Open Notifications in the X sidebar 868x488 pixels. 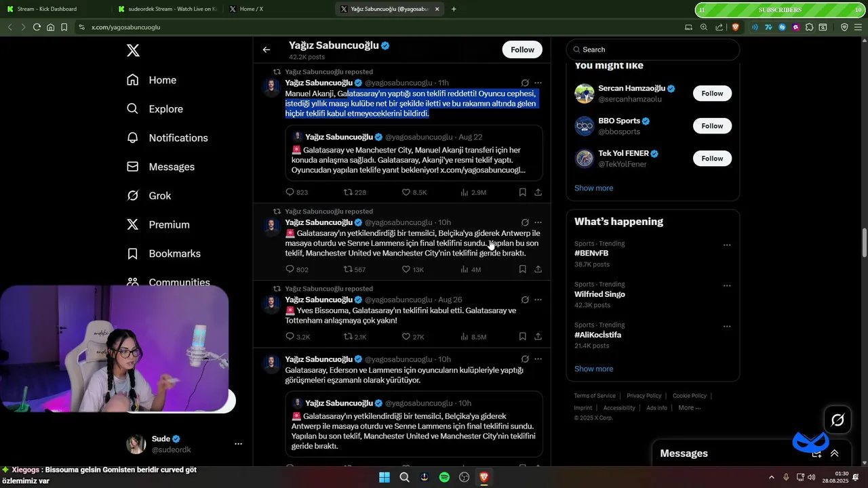point(167,138)
